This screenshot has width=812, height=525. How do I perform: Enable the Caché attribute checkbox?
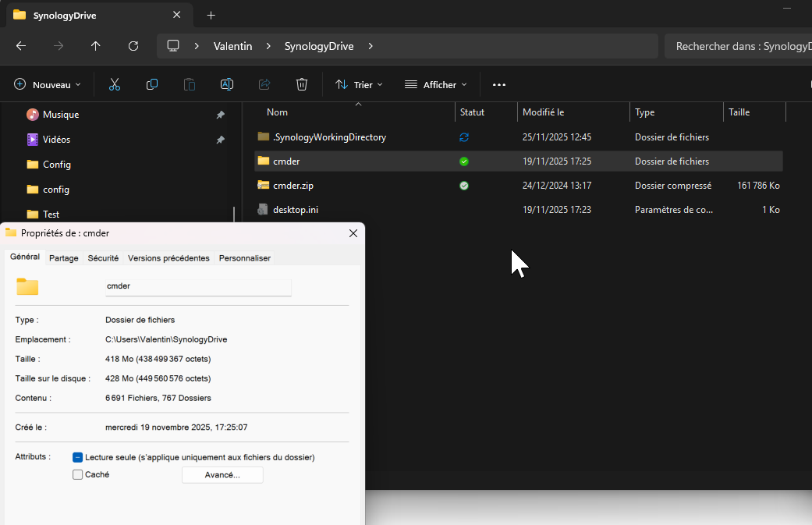[x=78, y=474]
